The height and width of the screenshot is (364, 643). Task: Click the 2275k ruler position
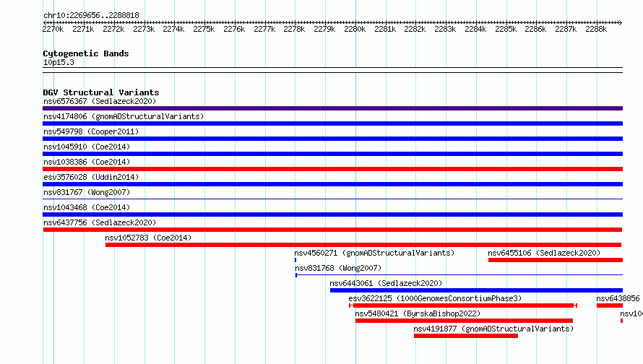(204, 29)
